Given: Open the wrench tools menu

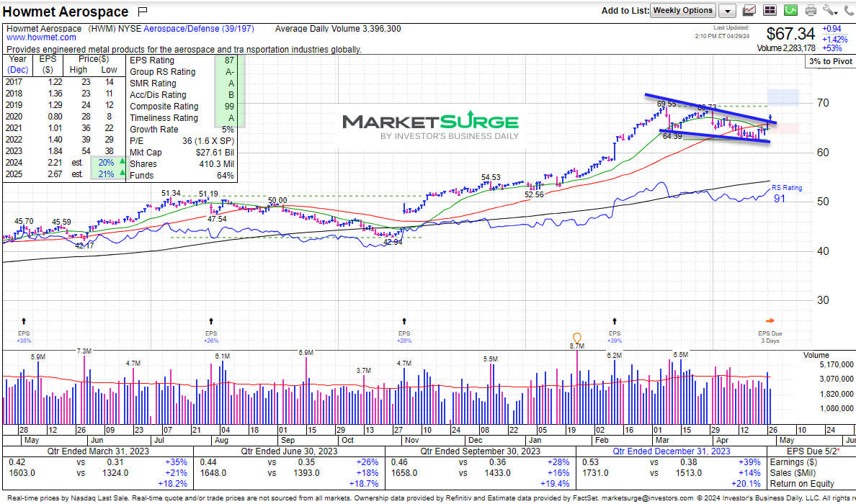Looking at the screenshot, I should tap(830, 10).
